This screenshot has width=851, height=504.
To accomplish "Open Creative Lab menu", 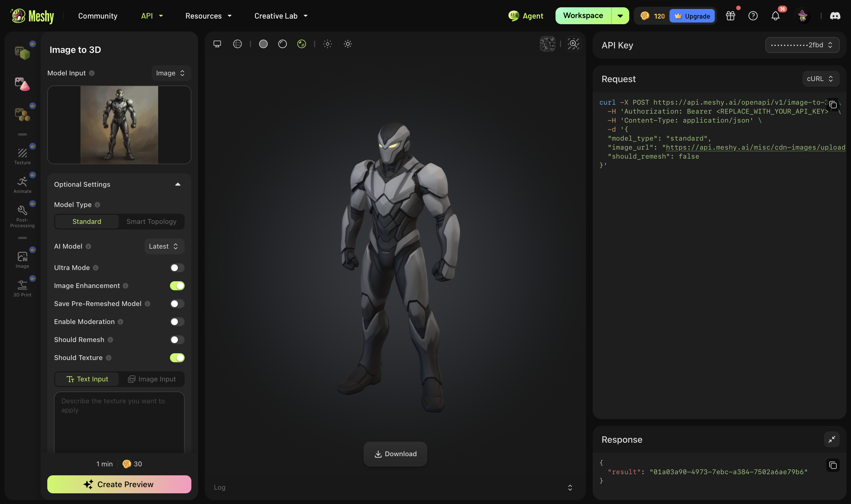I will [x=281, y=16].
